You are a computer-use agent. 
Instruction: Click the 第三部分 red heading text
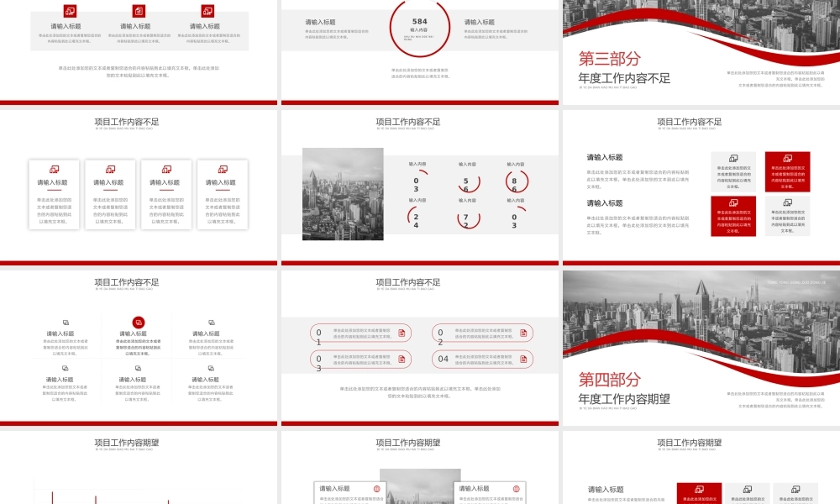coord(609,59)
